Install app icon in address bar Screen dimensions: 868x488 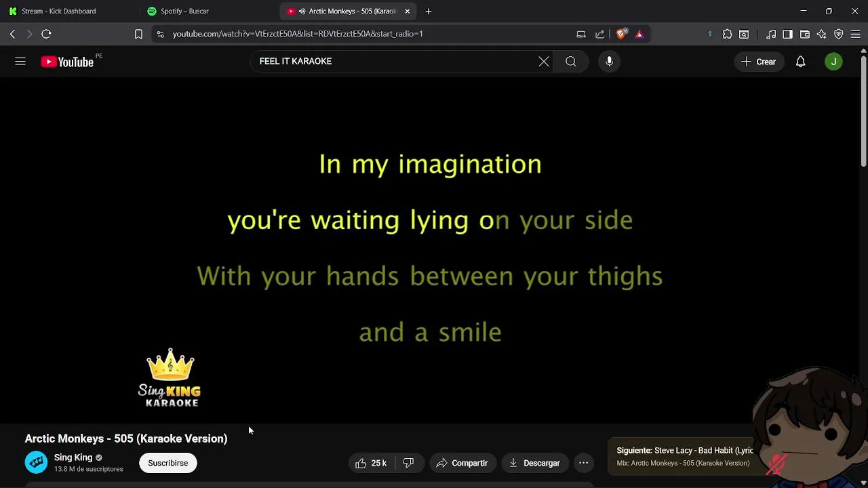click(x=581, y=34)
